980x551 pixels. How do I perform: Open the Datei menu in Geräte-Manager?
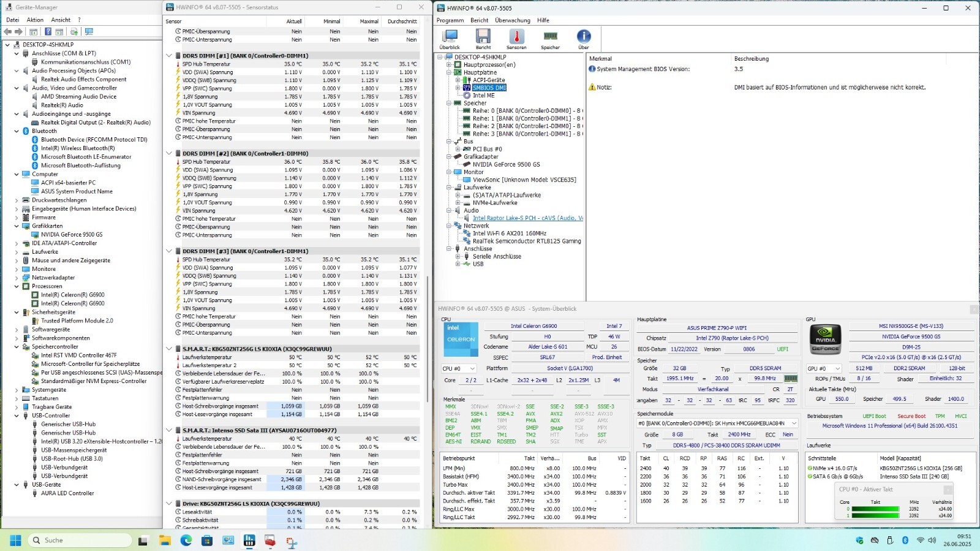12,20
